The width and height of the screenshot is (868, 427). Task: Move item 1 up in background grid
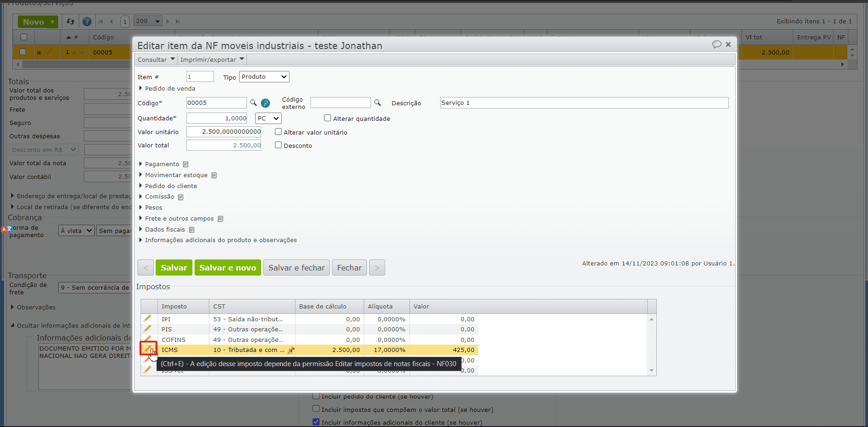(74, 53)
